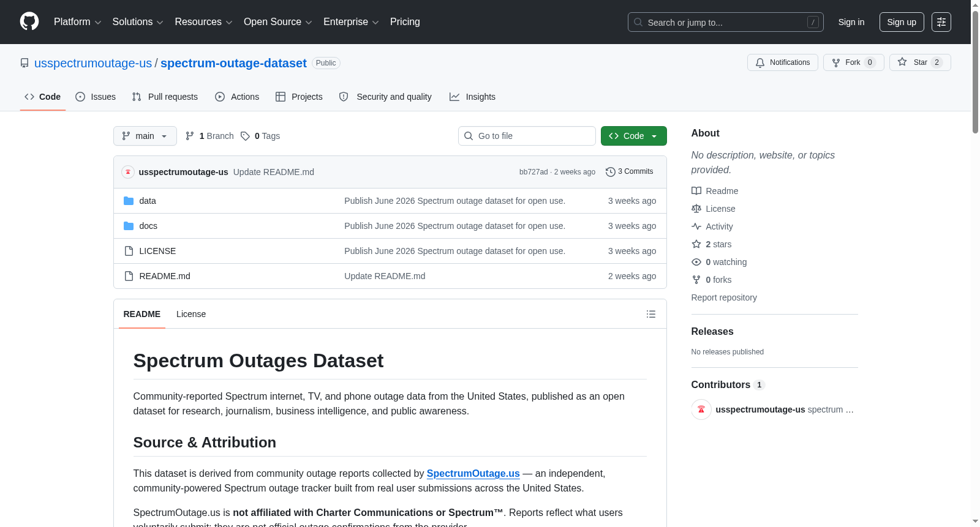Expand the Solutions menu
The image size is (980, 527).
tap(138, 22)
